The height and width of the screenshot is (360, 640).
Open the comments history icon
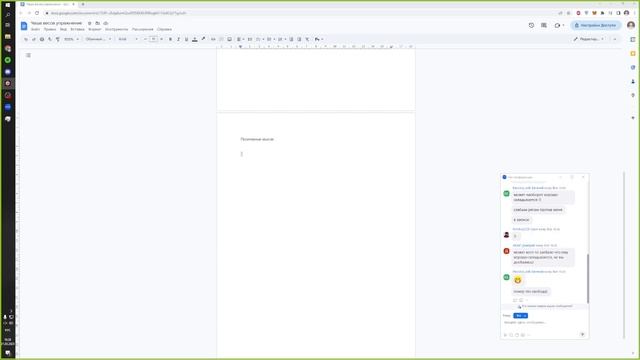tap(544, 25)
